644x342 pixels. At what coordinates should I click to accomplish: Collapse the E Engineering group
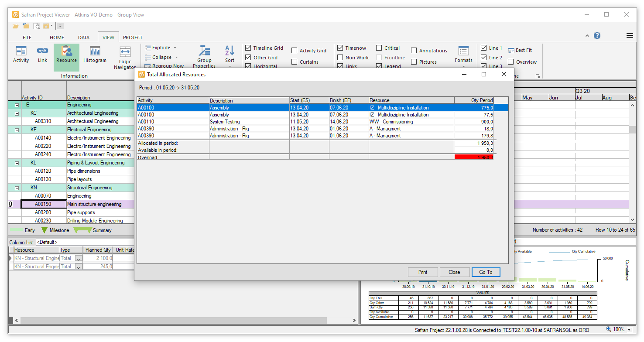17,105
